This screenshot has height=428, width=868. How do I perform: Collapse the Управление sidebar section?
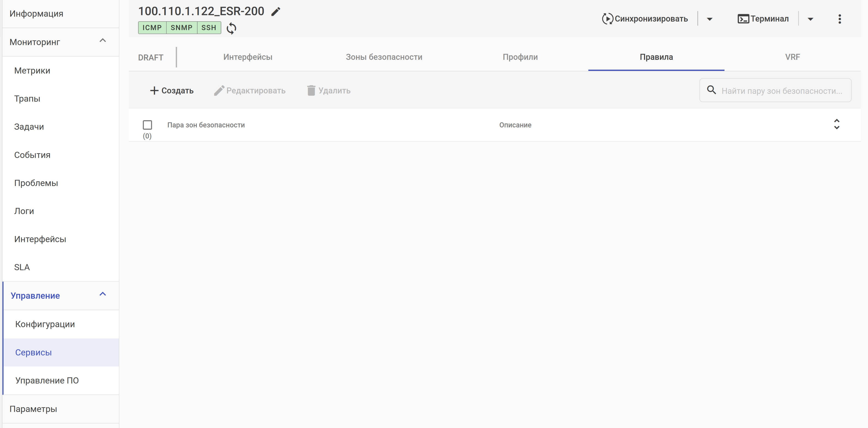coord(103,294)
